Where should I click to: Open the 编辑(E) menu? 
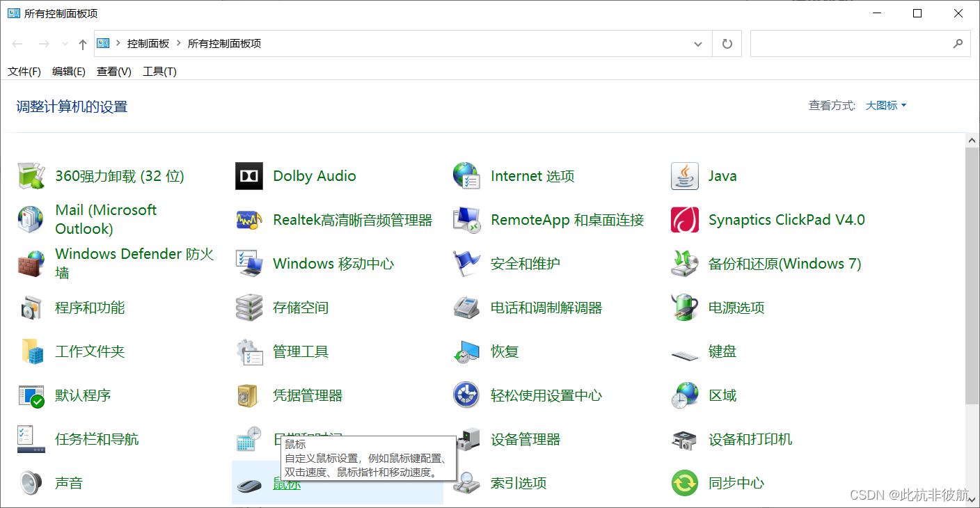(x=69, y=71)
